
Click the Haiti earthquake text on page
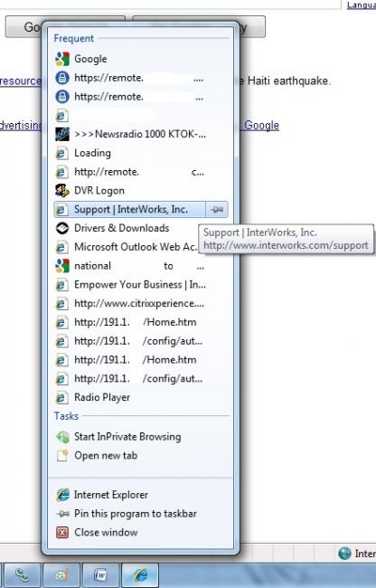(289, 81)
